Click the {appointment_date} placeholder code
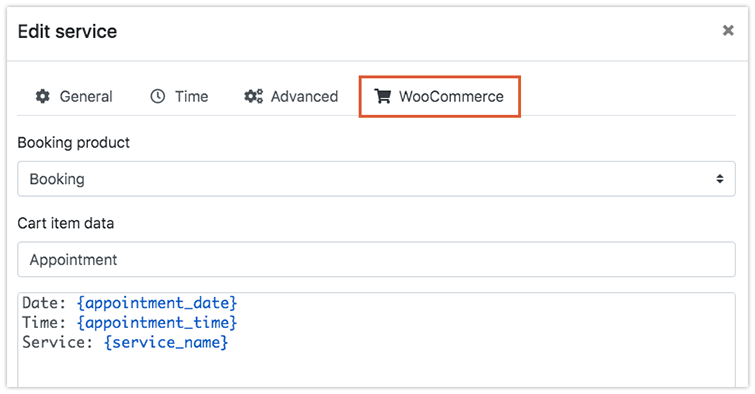The image size is (755, 394). point(157,302)
